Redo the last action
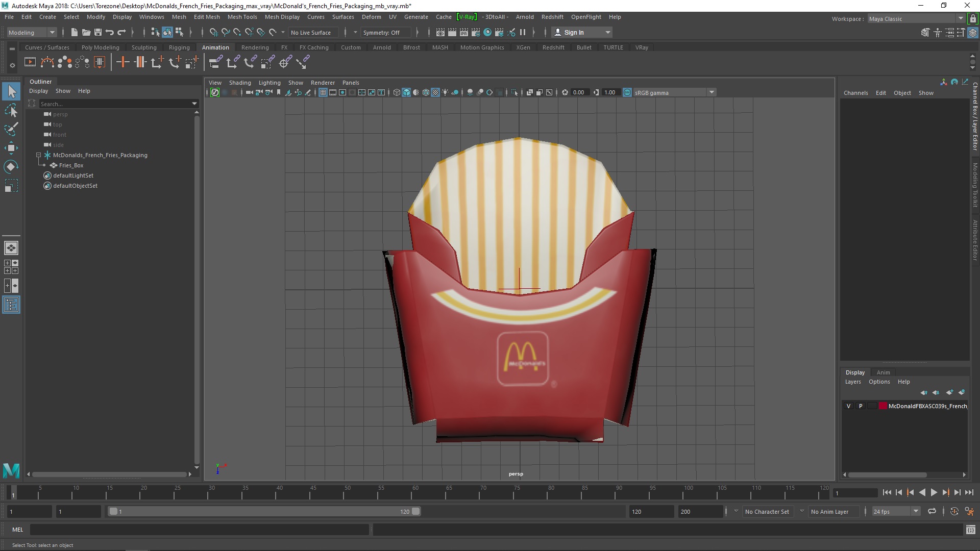Screen dimensions: 980x551 click(x=121, y=32)
